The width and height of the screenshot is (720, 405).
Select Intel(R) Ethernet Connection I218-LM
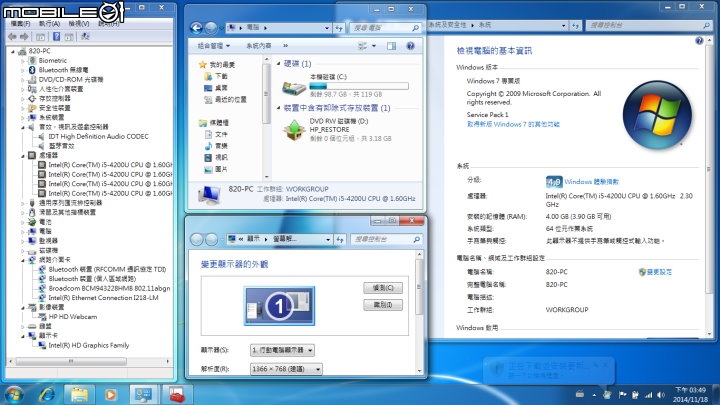tap(103, 298)
